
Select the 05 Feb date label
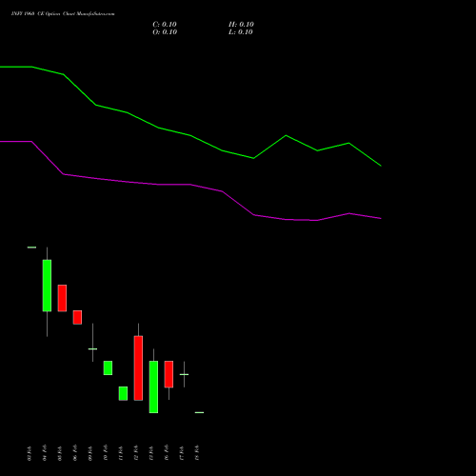point(60,453)
